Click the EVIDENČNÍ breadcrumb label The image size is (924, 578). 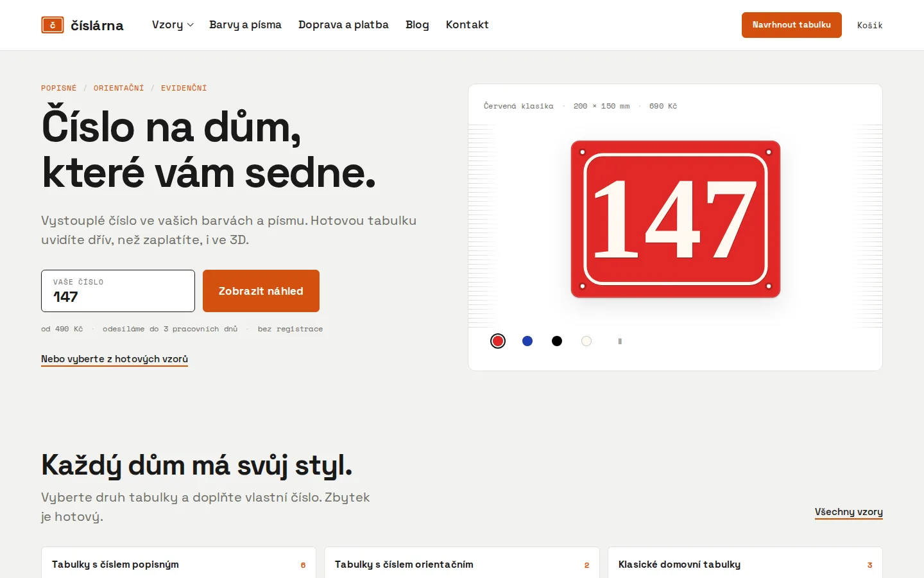coord(184,88)
